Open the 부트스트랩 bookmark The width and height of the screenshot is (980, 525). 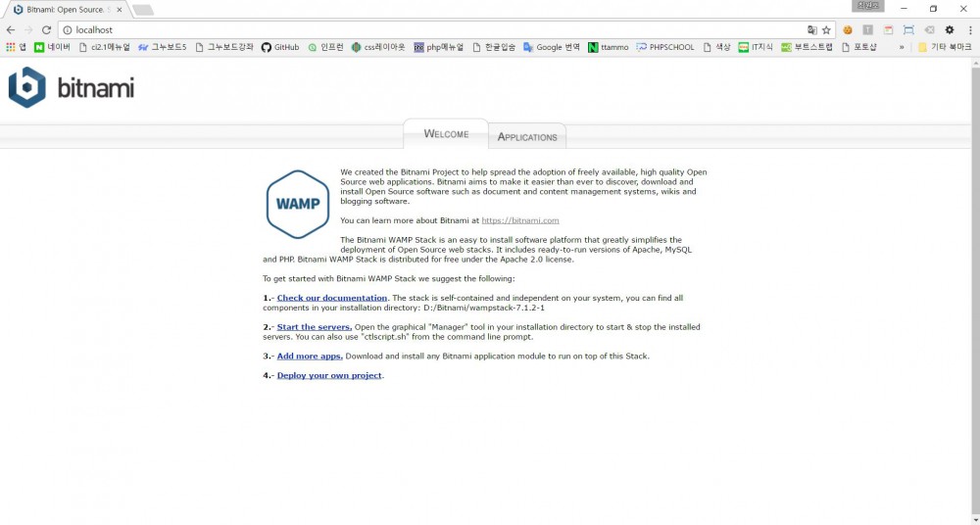pos(807,47)
